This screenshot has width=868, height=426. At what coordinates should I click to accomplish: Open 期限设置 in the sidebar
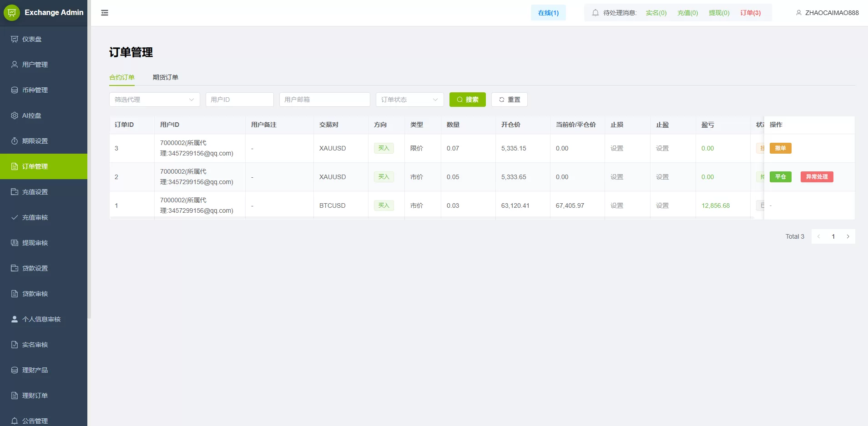click(35, 141)
